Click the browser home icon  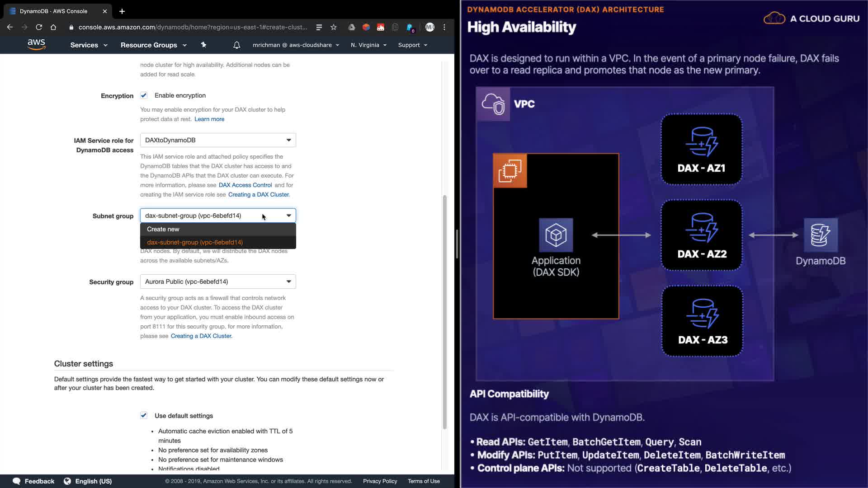pos(53,27)
